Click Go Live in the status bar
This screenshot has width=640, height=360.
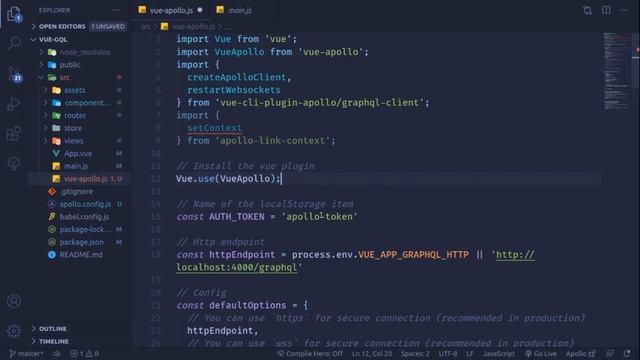point(541,354)
